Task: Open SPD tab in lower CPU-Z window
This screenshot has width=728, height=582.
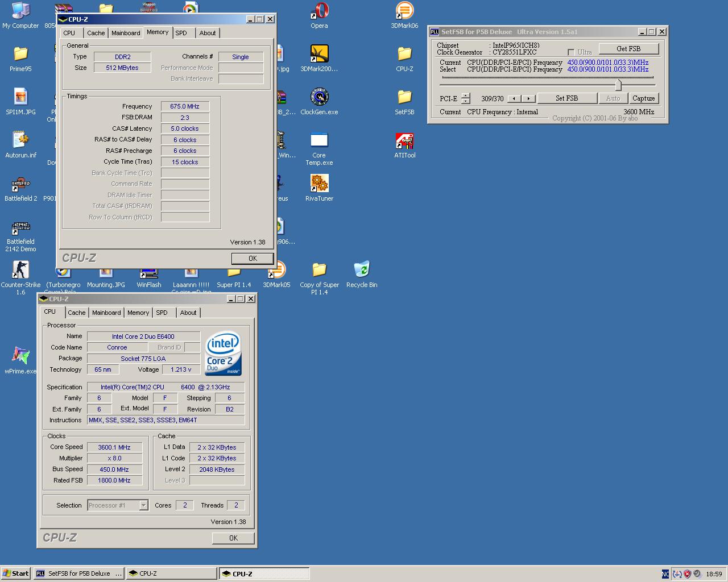Action: [162, 313]
